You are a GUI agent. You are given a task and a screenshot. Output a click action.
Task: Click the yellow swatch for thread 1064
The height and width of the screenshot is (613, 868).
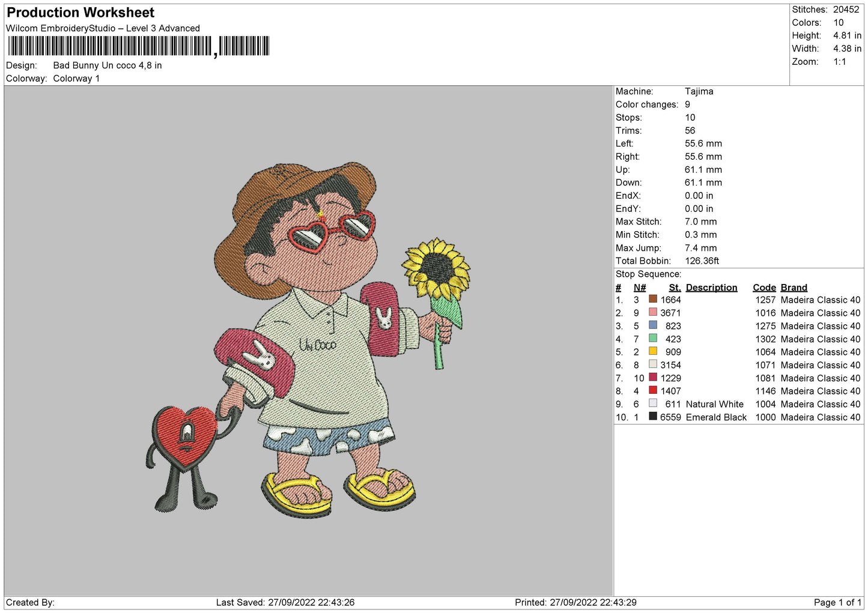coord(653,351)
